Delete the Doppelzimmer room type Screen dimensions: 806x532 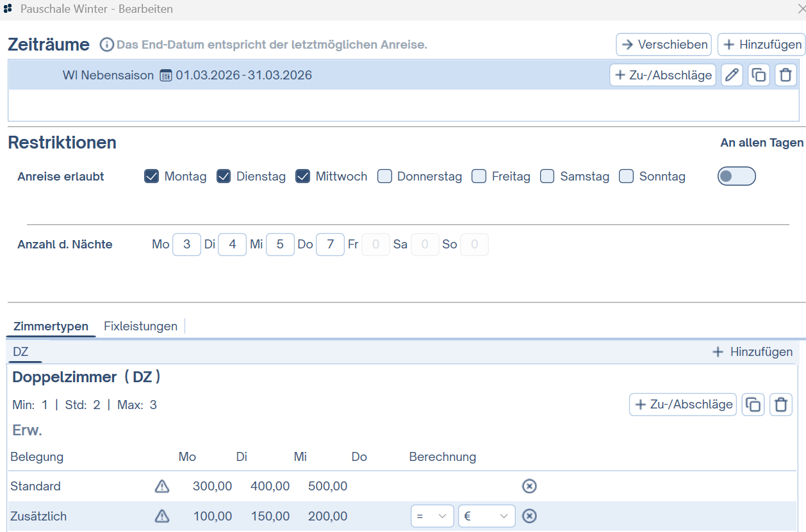click(x=780, y=405)
